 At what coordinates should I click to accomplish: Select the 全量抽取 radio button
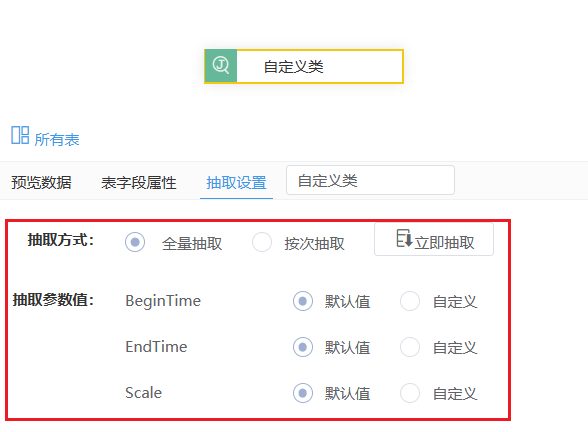[135, 242]
